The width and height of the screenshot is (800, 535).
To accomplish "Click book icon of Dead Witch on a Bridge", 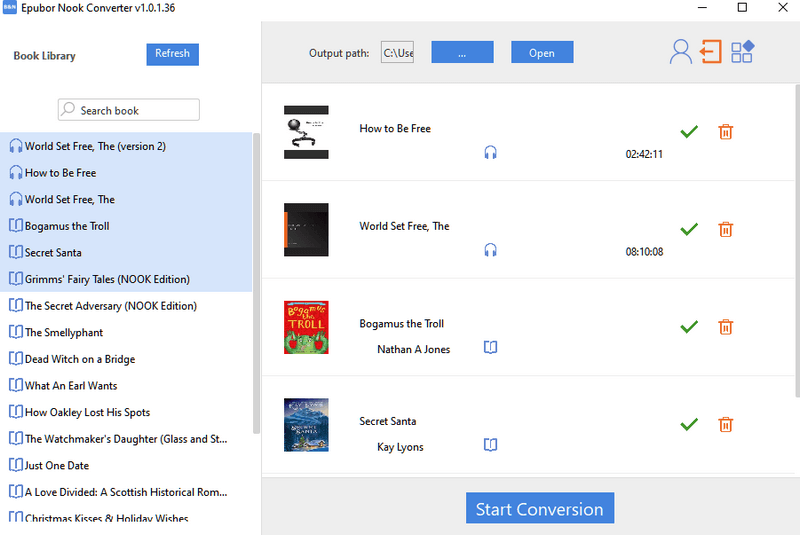I will coord(16,359).
